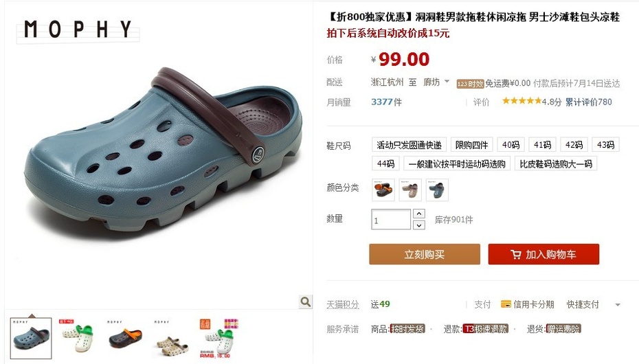Image resolution: width=639 pixels, height=364 pixels.
Task: Click the 按时发货 service badge
Action: (407, 328)
